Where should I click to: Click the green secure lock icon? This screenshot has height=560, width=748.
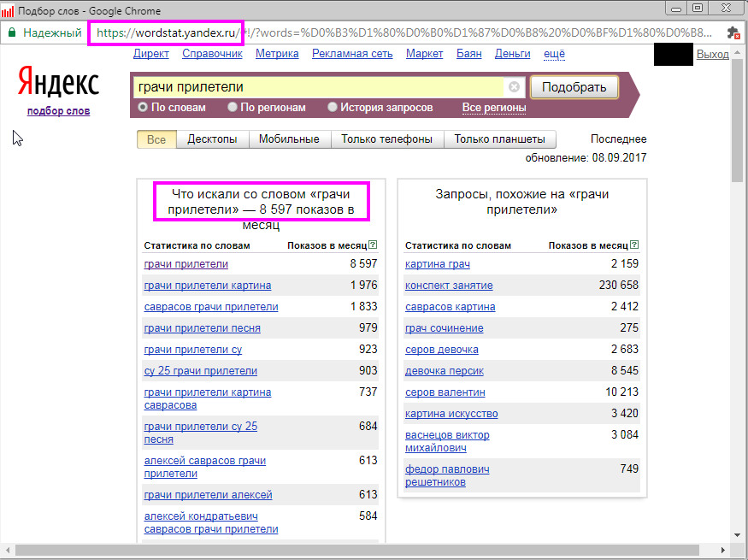tap(13, 32)
